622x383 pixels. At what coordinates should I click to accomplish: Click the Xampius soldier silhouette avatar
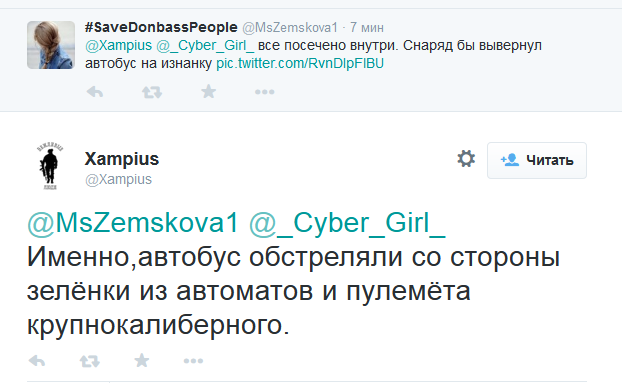click(x=50, y=166)
